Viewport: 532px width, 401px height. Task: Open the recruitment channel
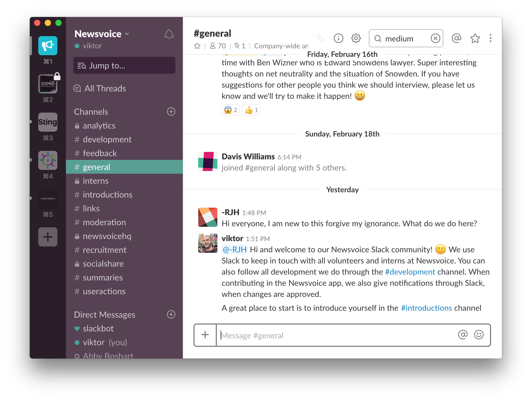click(124, 250)
